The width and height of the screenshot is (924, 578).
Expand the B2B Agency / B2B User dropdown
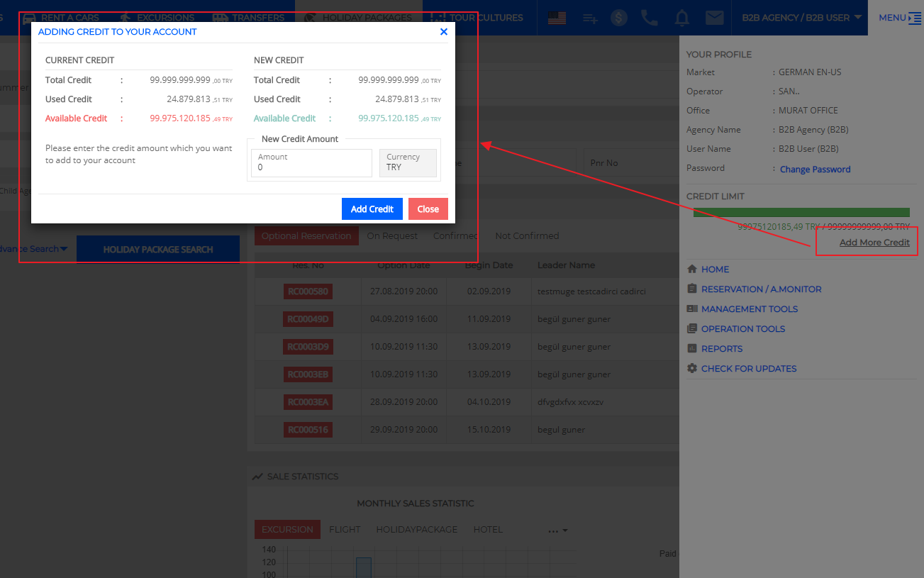tap(801, 18)
